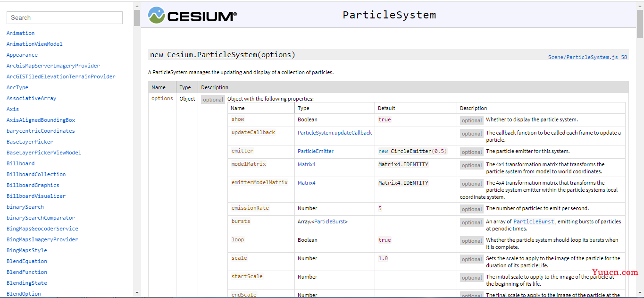This screenshot has height=298, width=644.
Task: Click the show property name
Action: tap(238, 119)
